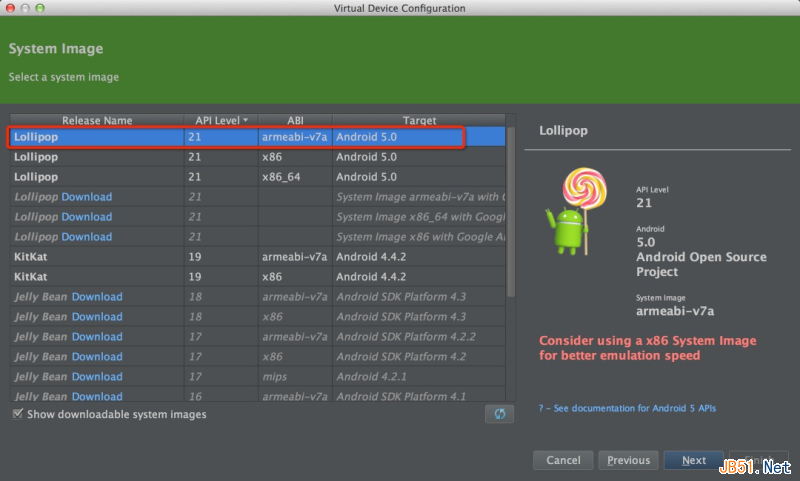
Task: Download Jelly Bean API 18 armeabi-v7a image
Action: coord(97,297)
